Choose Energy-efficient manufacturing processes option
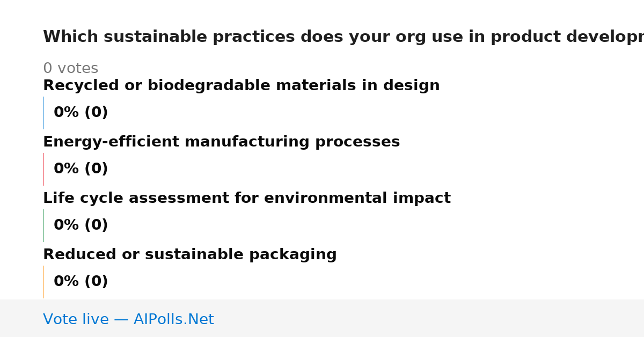Screen dimensions: 644x337 tap(221, 142)
